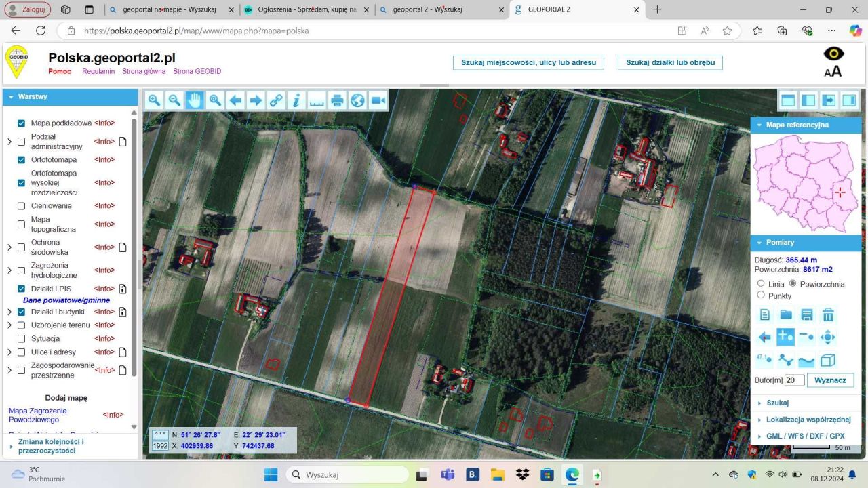
Task: Click the 3D cube volume icon
Action: pyautogui.click(x=828, y=360)
